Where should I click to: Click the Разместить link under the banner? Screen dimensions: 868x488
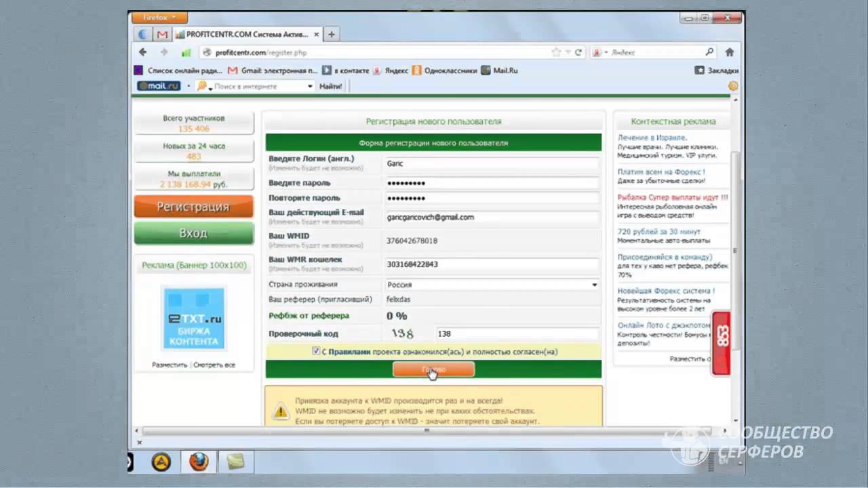tap(170, 365)
